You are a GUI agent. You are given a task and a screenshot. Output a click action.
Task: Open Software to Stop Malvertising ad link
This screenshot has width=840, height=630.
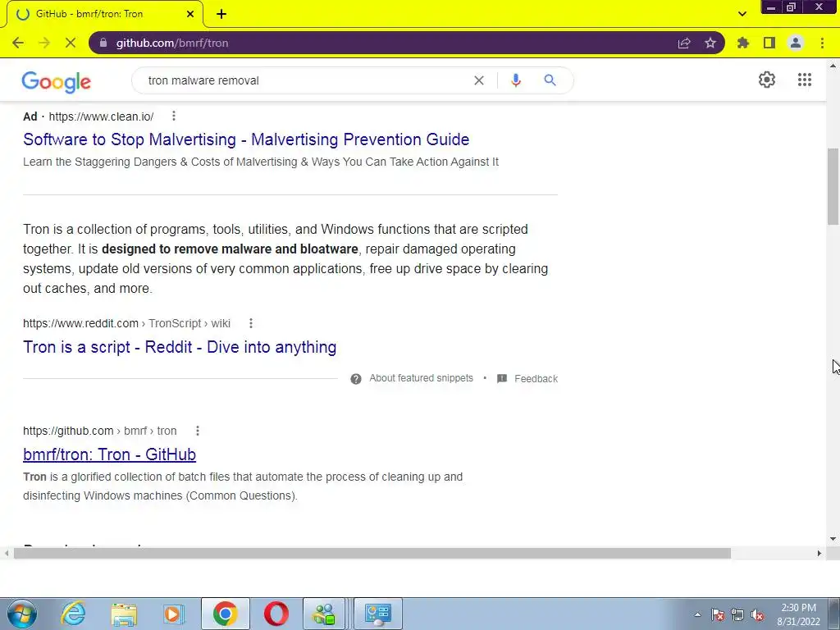(x=246, y=139)
